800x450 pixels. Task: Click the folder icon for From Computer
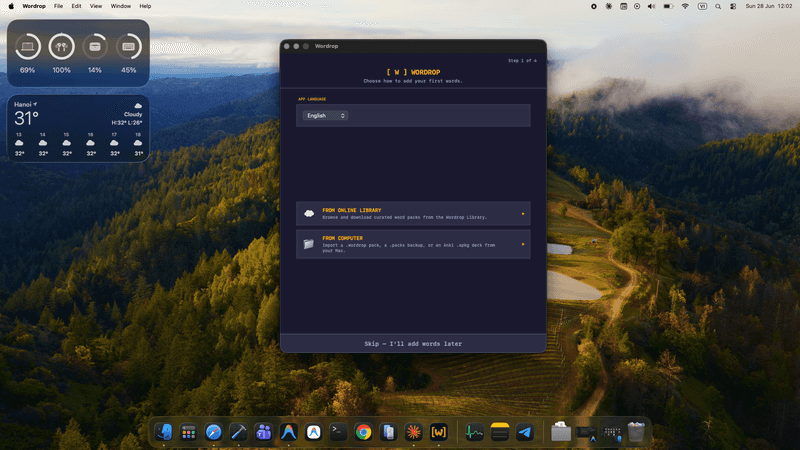tap(309, 244)
